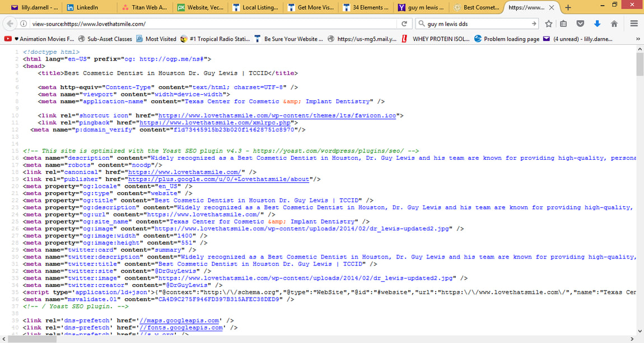
Task: Click the search box containing guy m lewis dds
Action: pos(478,24)
